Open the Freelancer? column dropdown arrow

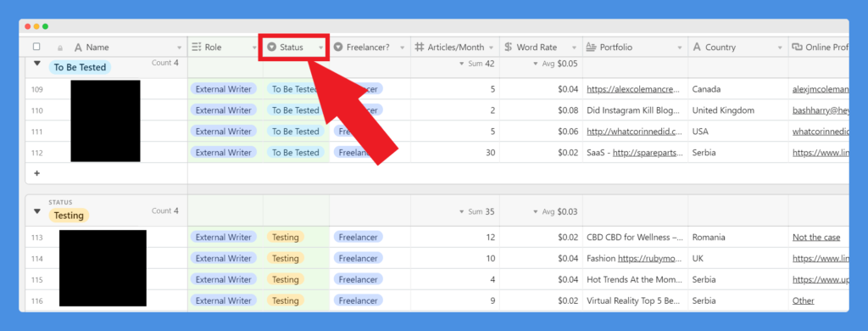(403, 48)
